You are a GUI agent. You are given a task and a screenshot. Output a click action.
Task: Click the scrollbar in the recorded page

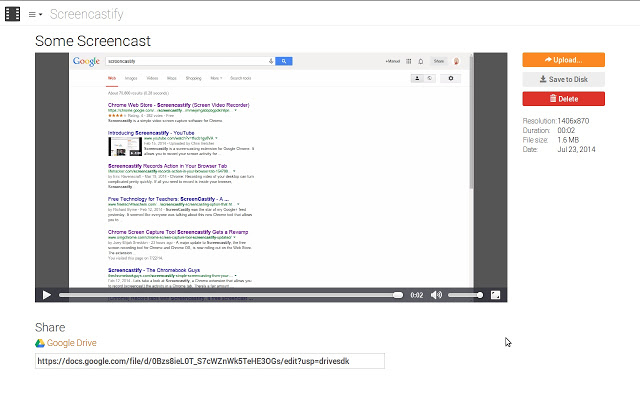click(471, 122)
